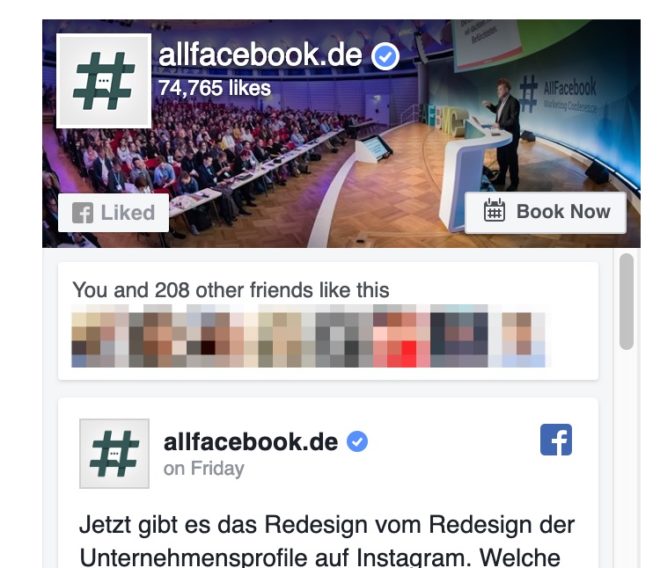The height and width of the screenshot is (568, 660).
Task: Click the 'on Friday' post timestamp
Action: pyautogui.click(x=204, y=469)
